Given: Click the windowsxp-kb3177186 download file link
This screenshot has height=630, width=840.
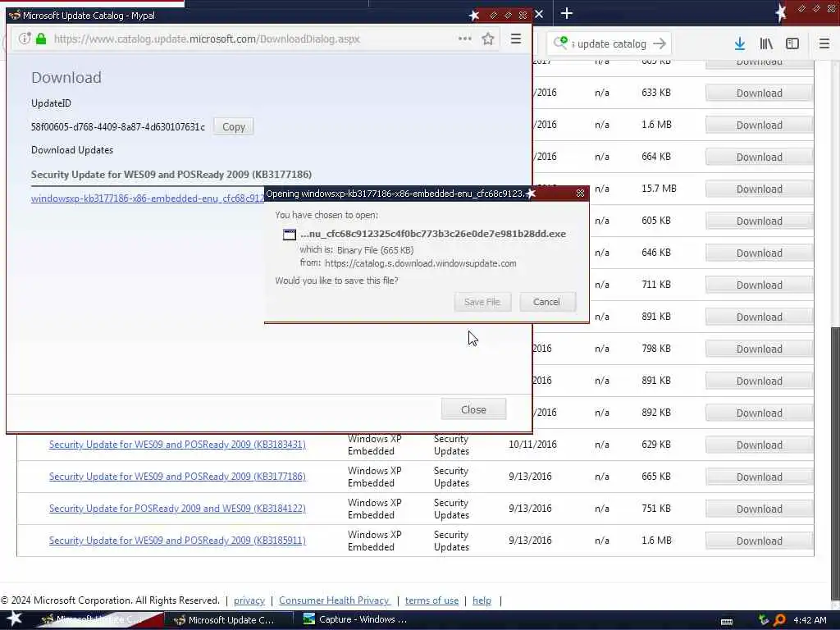Looking at the screenshot, I should click(x=148, y=199).
